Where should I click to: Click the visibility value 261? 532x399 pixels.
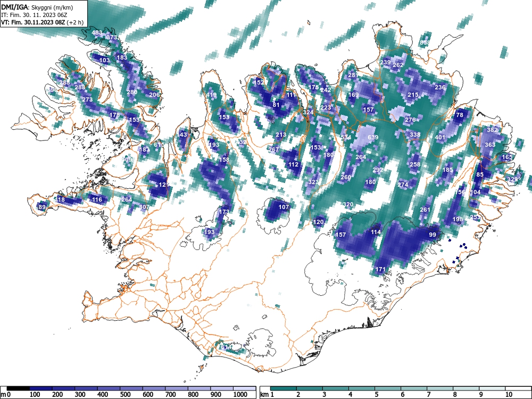(x=425, y=210)
